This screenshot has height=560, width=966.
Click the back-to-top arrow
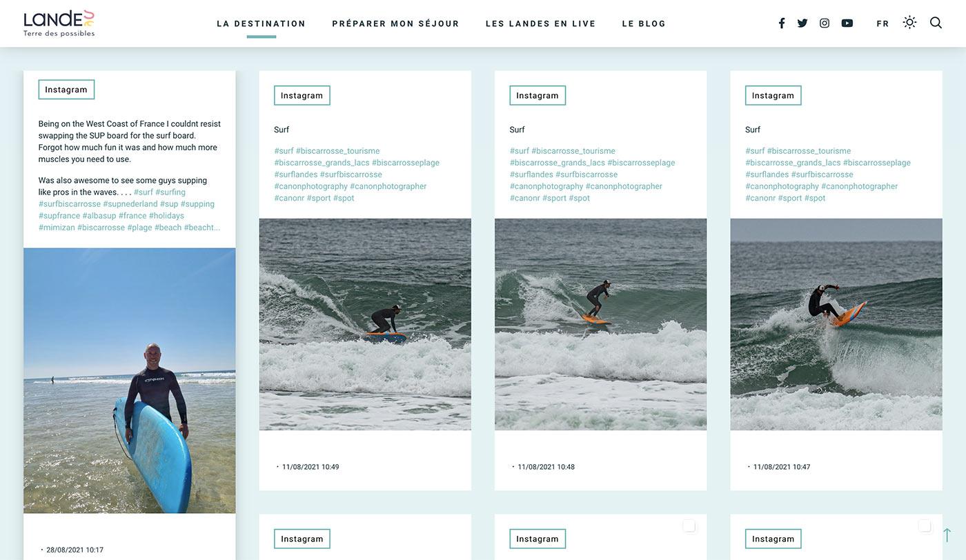pos(947,535)
